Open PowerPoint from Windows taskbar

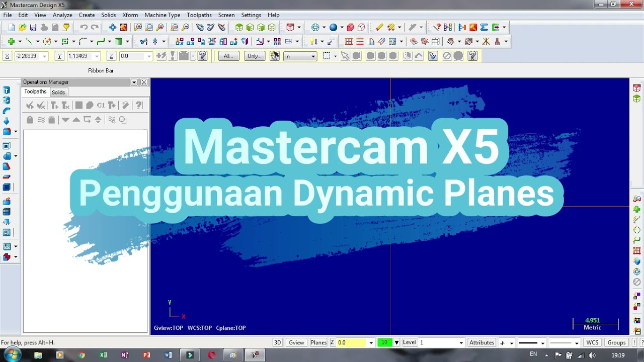[x=146, y=355]
